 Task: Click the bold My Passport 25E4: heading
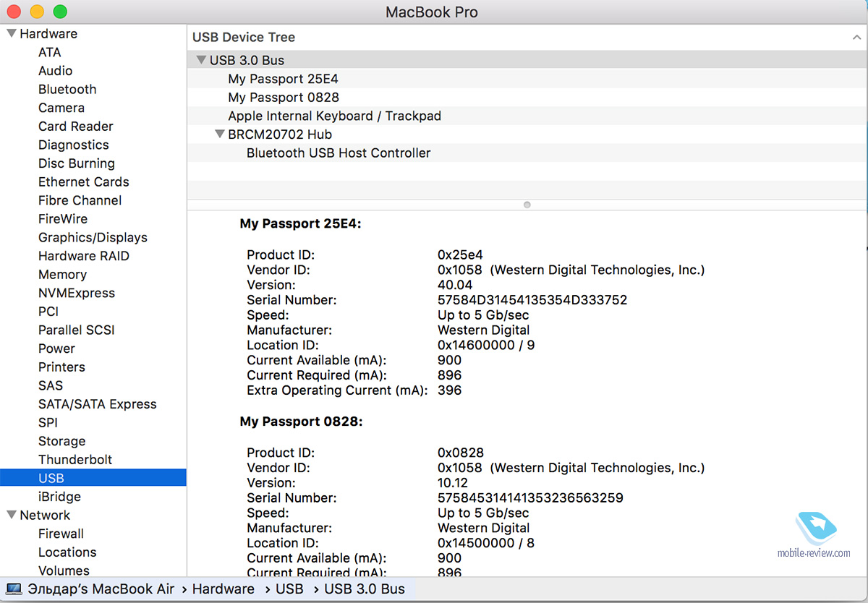(300, 224)
